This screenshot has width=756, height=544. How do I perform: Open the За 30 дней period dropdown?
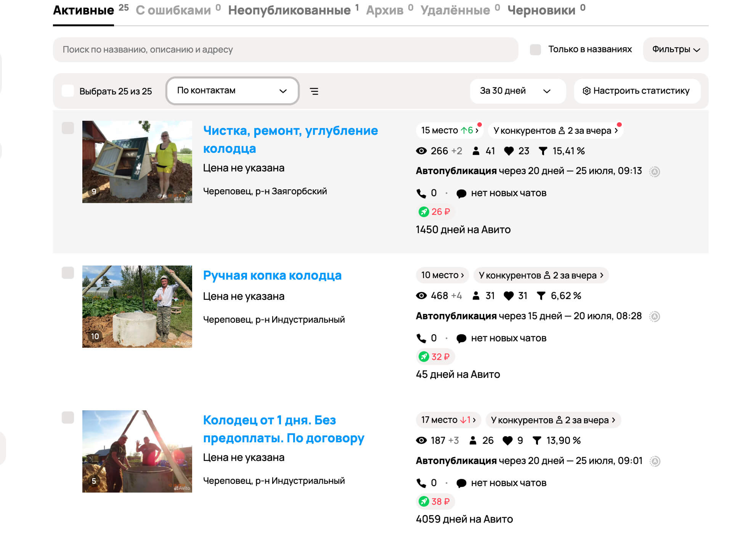point(518,91)
